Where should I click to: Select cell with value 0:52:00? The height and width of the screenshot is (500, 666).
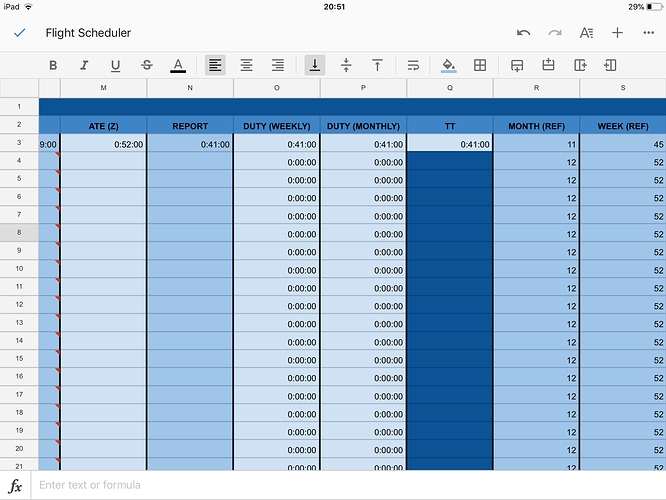[x=104, y=144]
